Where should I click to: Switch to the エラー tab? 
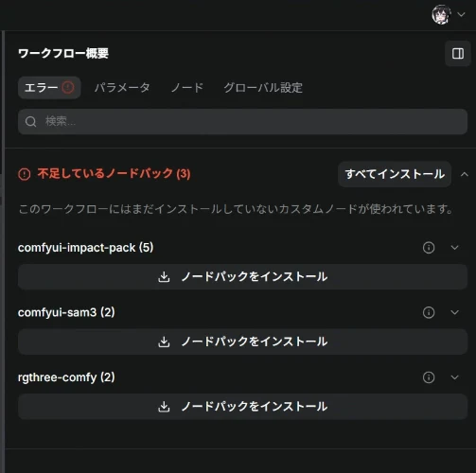(x=49, y=88)
